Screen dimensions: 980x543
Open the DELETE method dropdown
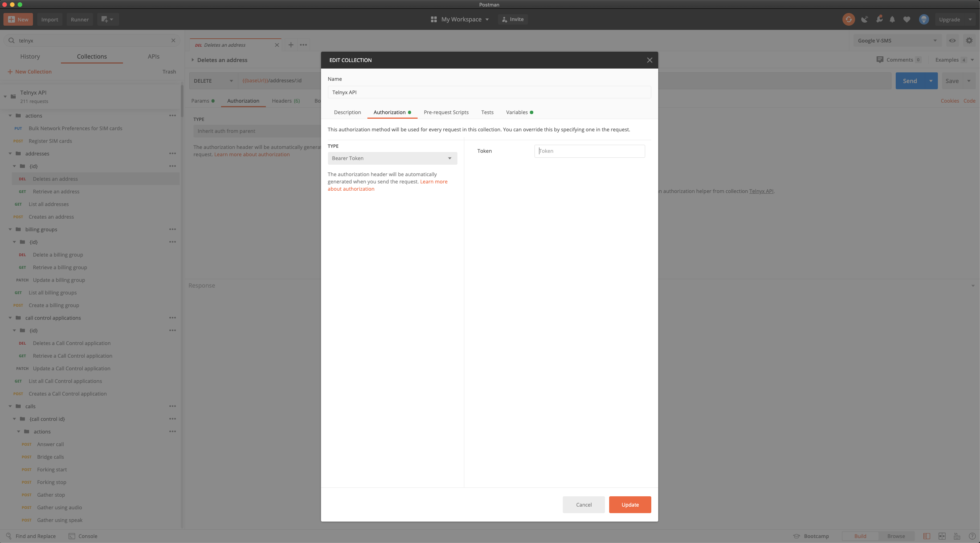click(x=213, y=81)
